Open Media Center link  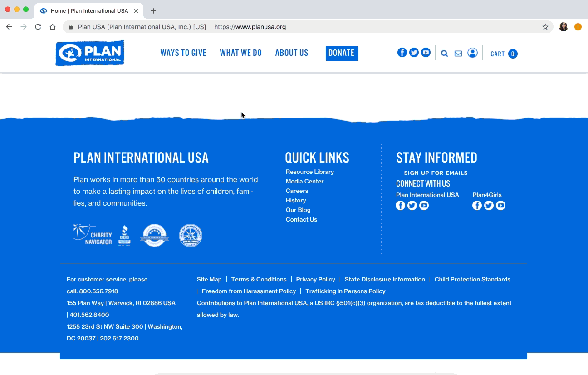point(305,181)
